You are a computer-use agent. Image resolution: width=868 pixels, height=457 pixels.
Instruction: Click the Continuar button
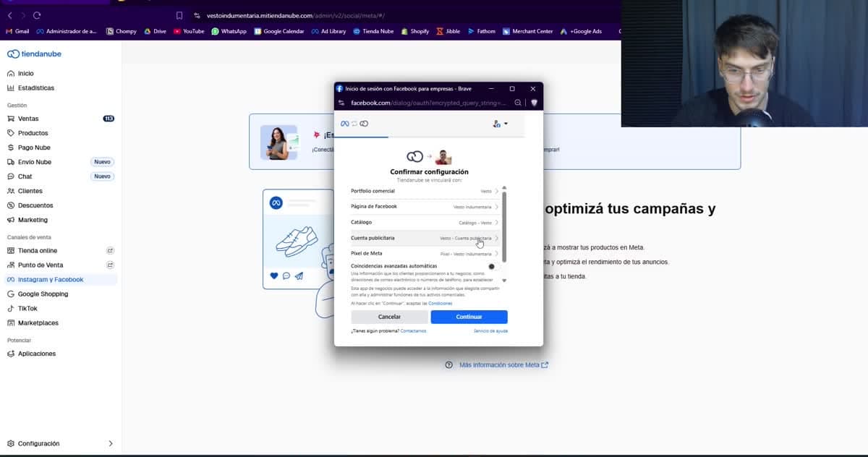469,317
